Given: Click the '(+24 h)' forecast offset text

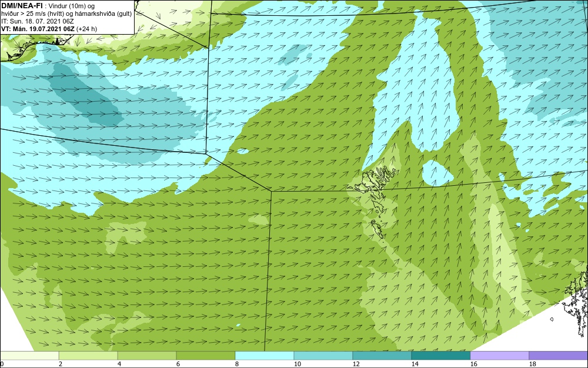Looking at the screenshot, I should click(86, 29).
